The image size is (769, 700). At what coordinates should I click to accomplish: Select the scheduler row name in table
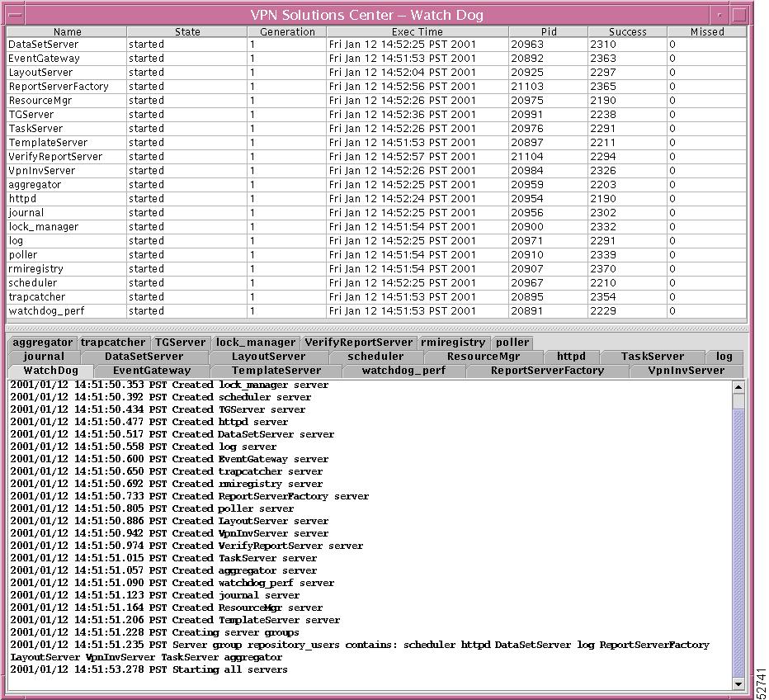(33, 283)
